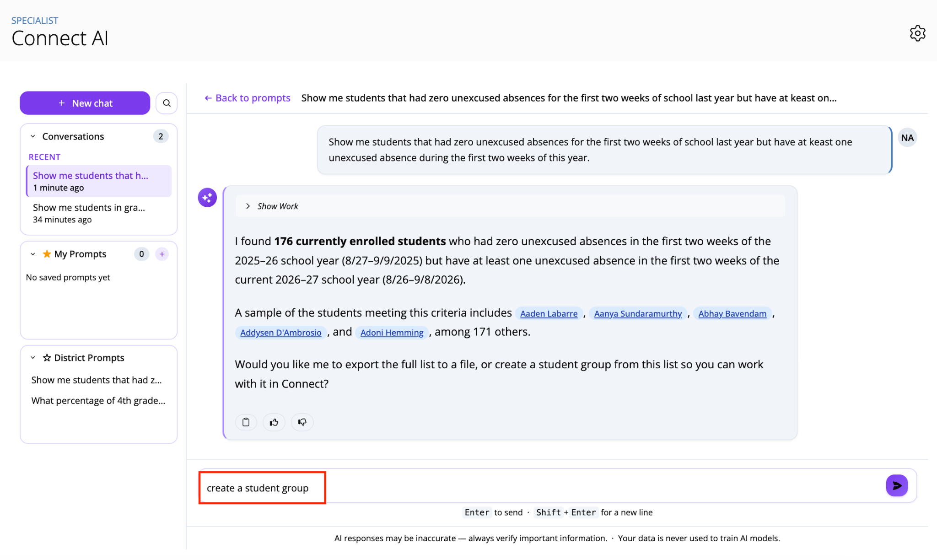
Task: Click the Conversations count badge 2
Action: [161, 136]
